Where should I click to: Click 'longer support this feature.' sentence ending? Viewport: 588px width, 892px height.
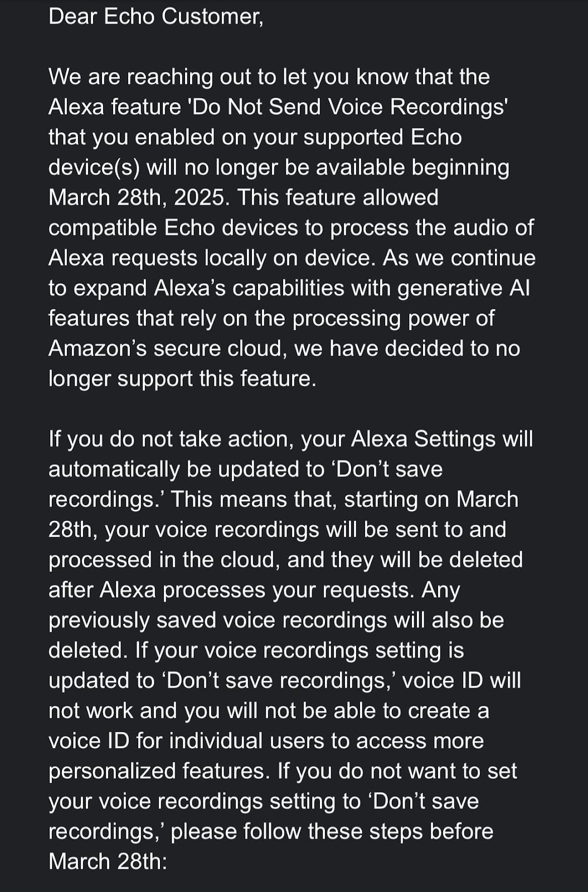(182, 378)
